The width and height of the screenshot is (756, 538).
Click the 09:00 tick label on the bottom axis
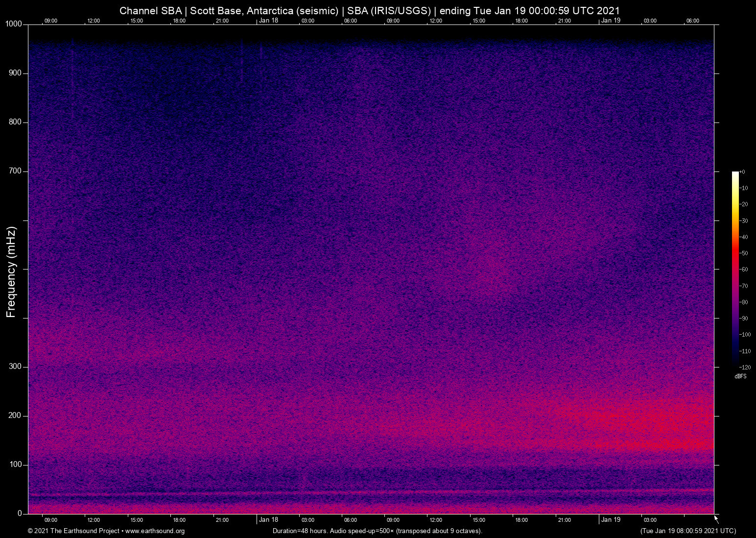[x=50, y=520]
